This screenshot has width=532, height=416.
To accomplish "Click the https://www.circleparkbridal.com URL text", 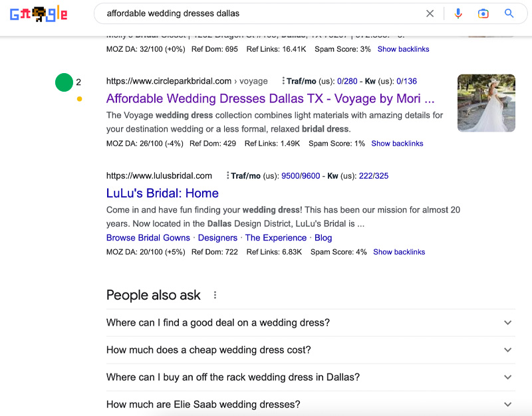I will click(x=169, y=81).
